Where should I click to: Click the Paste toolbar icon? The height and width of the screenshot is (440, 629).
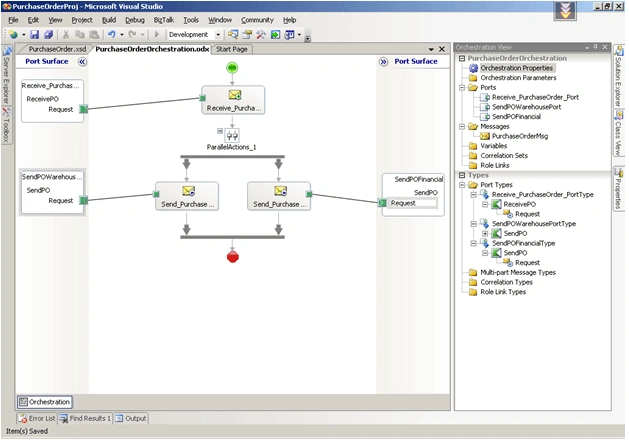click(x=94, y=34)
